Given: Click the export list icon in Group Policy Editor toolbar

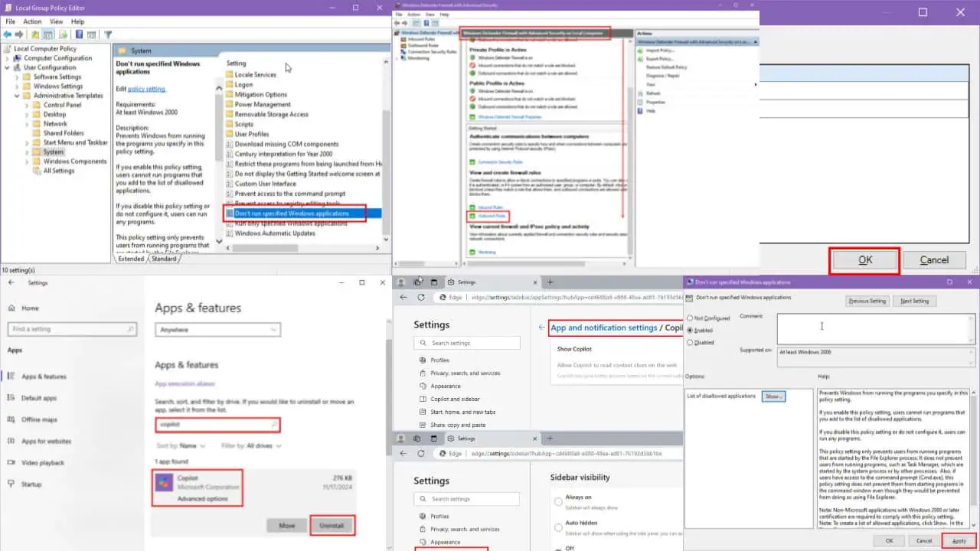Looking at the screenshot, I should [x=64, y=34].
